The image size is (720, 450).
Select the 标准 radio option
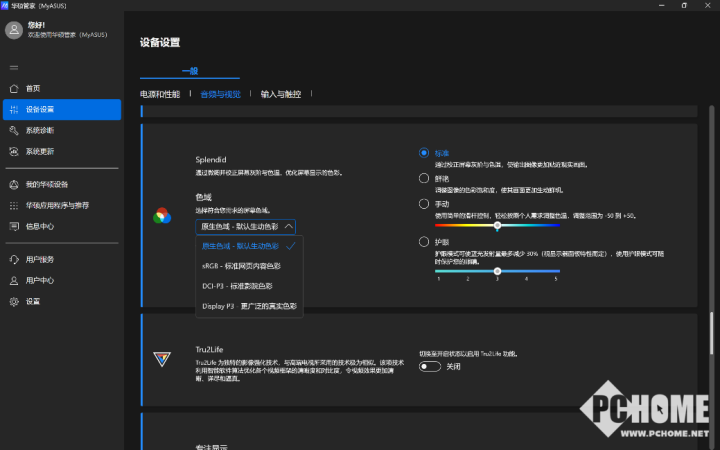click(424, 153)
